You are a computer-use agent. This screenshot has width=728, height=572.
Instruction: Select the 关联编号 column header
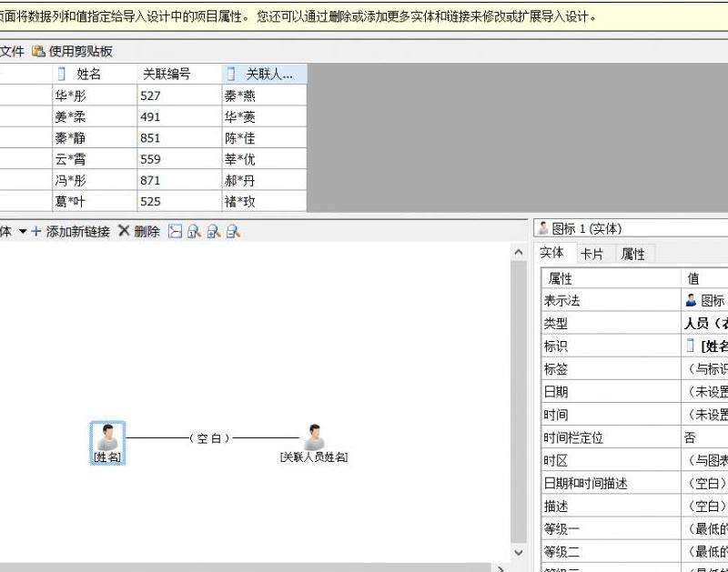[x=179, y=74]
